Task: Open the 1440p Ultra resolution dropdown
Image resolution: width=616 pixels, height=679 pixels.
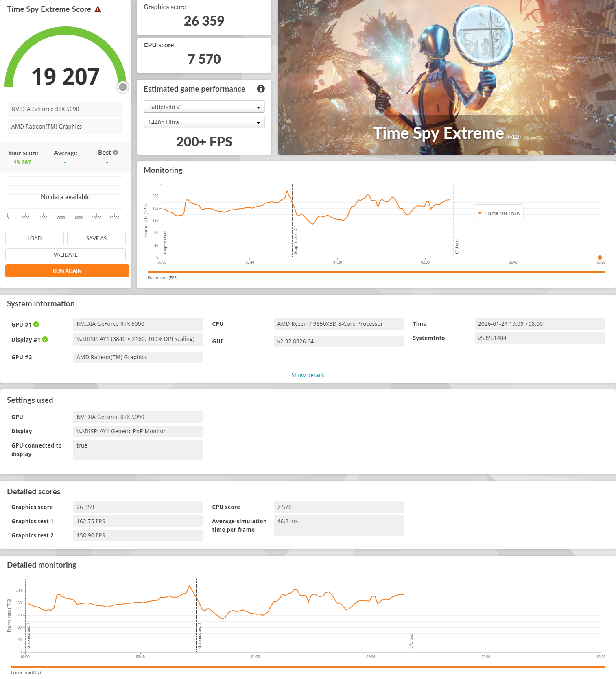Action: (204, 122)
